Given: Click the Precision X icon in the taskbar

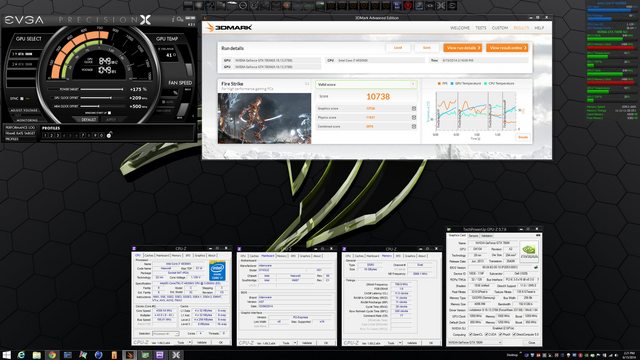Looking at the screenshot, I should [x=176, y=355].
